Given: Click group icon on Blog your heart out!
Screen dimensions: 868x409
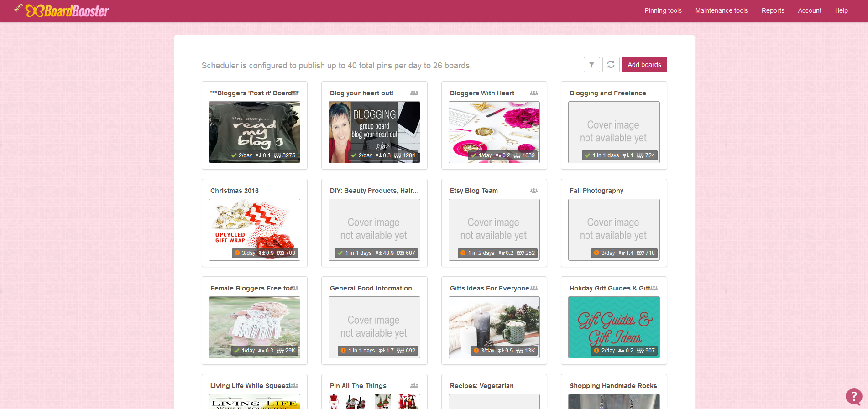Looking at the screenshot, I should 414,93.
